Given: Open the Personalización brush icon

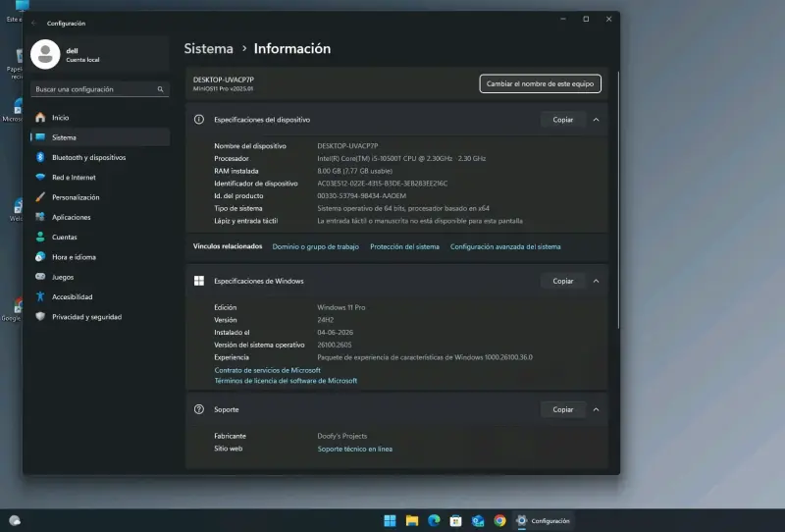Looking at the screenshot, I should pos(40,197).
